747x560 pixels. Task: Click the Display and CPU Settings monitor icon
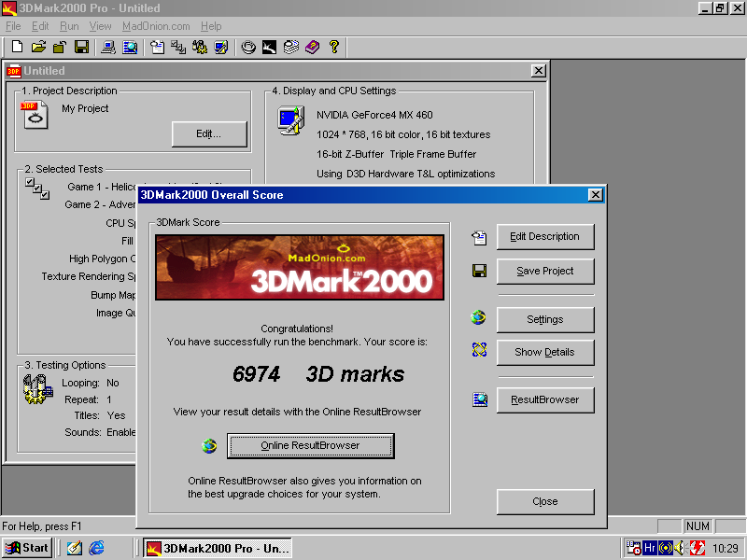pyautogui.click(x=290, y=120)
